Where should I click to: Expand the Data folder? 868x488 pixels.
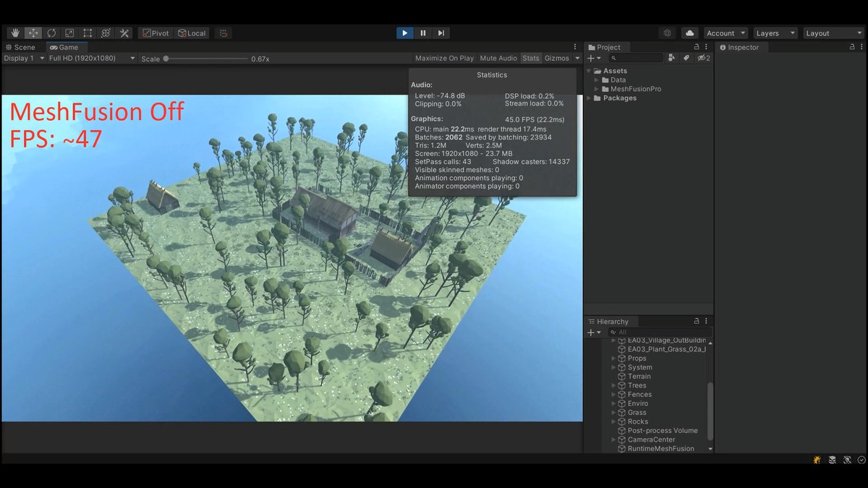596,80
